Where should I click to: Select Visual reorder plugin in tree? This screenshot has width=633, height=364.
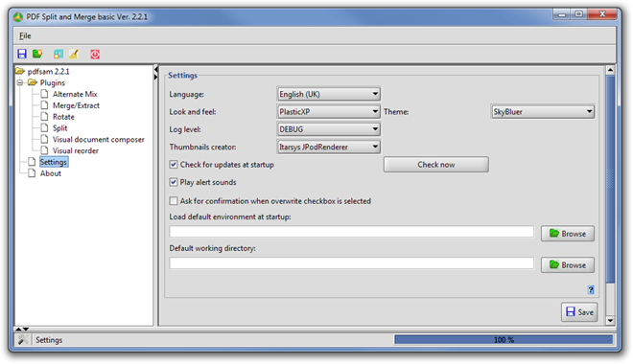point(76,150)
